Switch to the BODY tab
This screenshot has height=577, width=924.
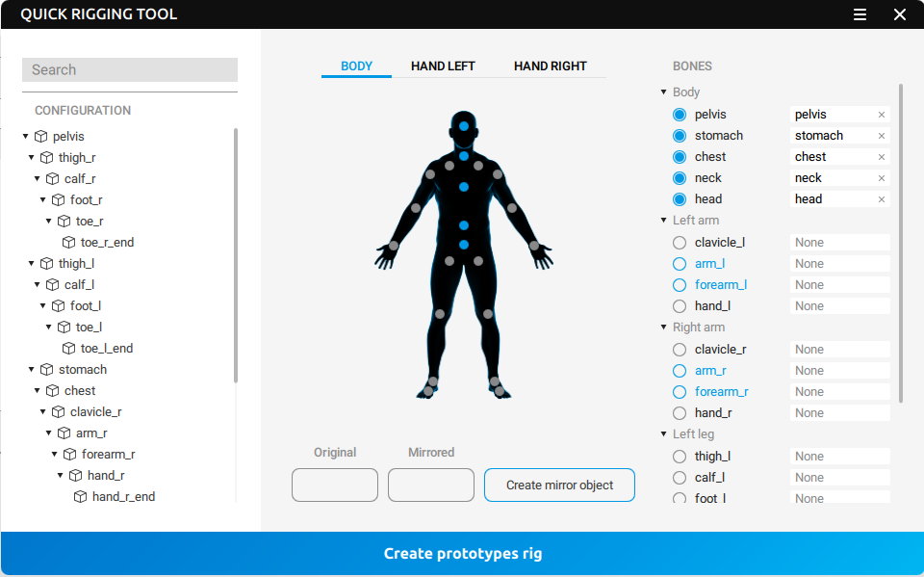coord(356,66)
